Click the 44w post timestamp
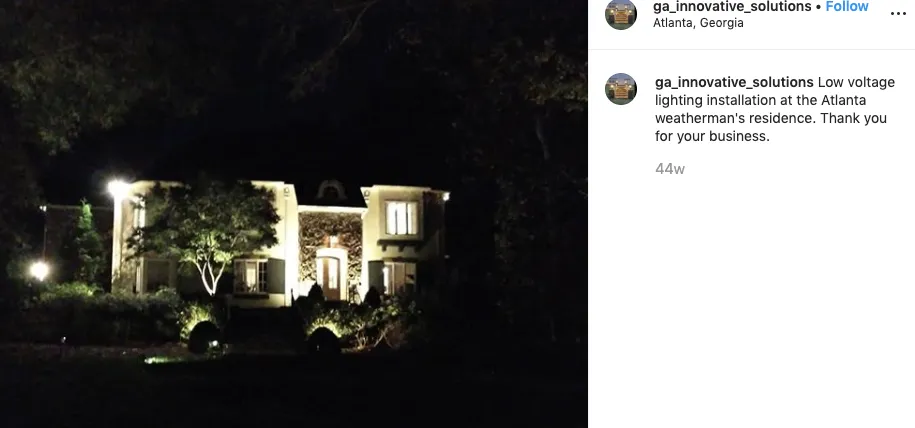The width and height of the screenshot is (915, 428). [x=669, y=169]
